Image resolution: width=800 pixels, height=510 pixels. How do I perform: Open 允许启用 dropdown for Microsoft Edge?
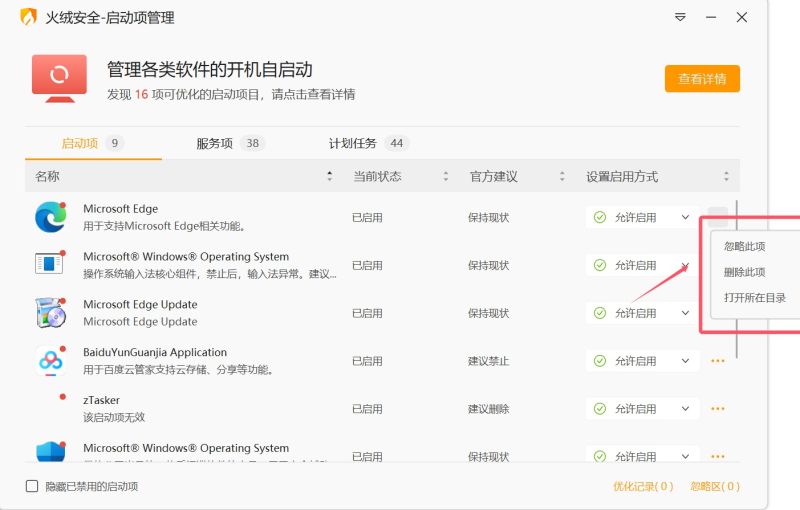point(642,217)
